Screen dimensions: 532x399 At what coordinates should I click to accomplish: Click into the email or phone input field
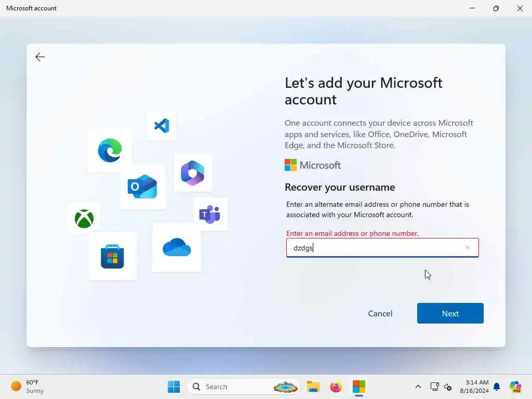(382, 248)
